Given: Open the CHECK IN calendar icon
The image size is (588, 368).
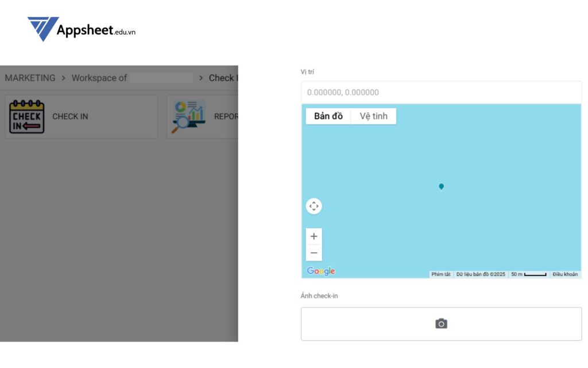Looking at the screenshot, I should click(26, 117).
